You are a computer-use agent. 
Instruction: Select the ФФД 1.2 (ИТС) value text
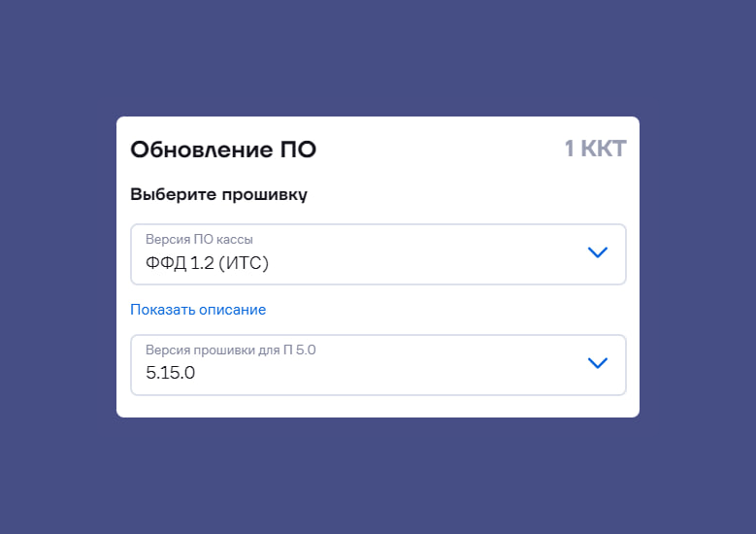[207, 263]
